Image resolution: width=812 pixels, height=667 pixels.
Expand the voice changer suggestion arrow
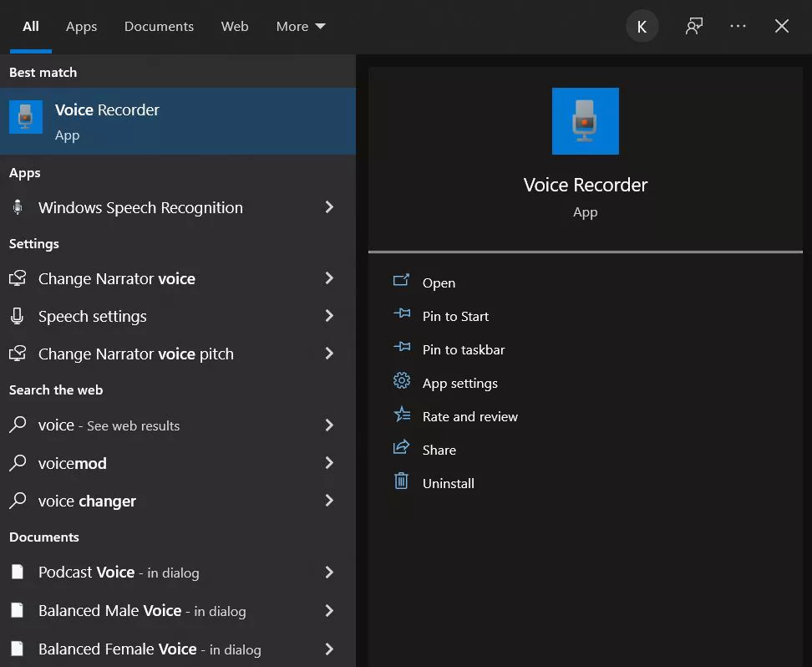pos(329,501)
